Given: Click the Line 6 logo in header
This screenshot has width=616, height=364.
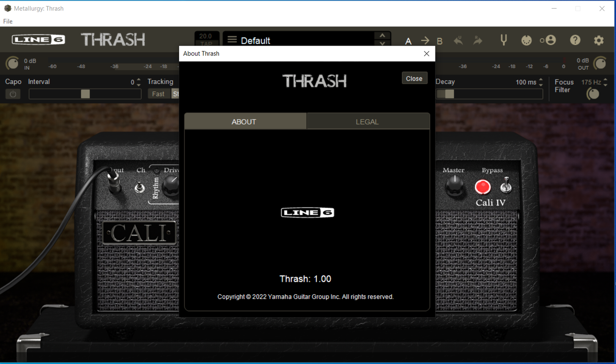Looking at the screenshot, I should coord(38,40).
